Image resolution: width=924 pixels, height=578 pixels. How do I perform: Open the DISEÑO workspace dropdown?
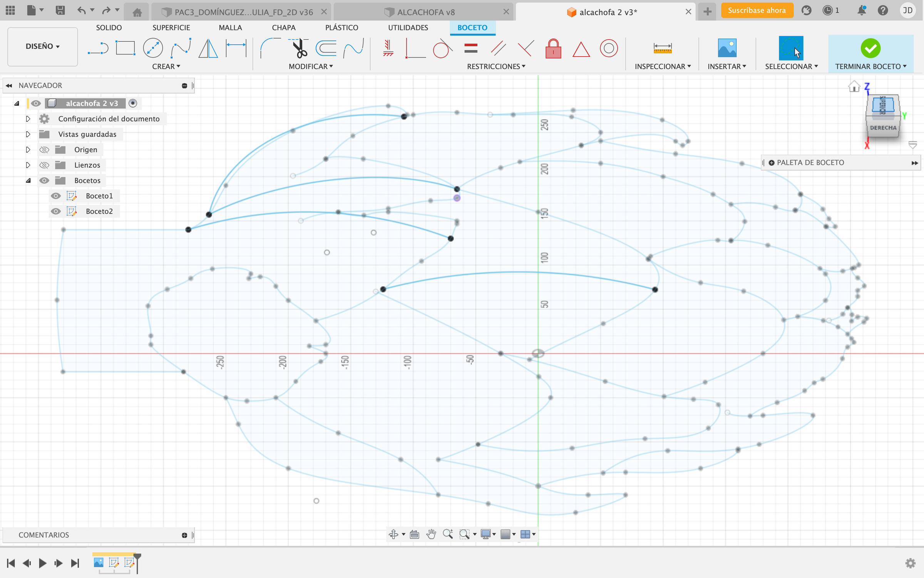point(42,46)
